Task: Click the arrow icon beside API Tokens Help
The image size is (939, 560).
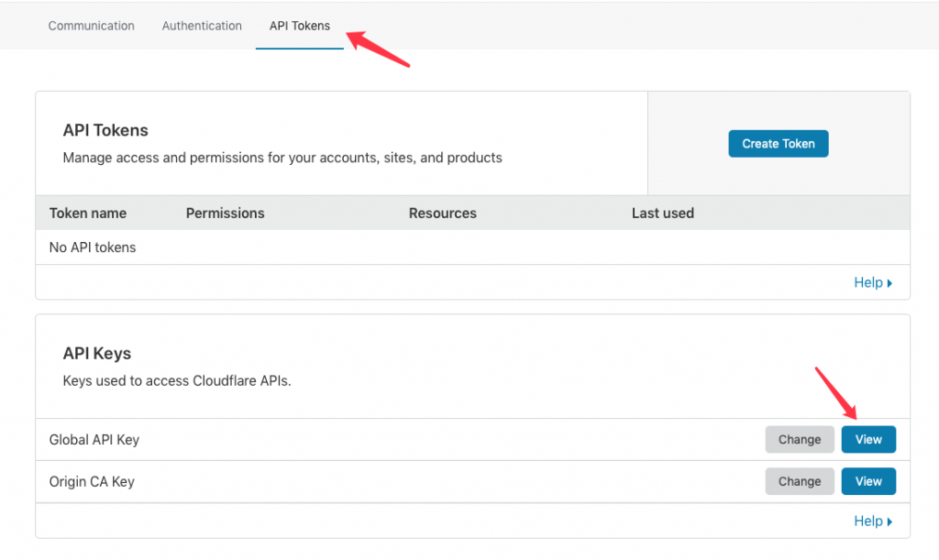Action: click(x=889, y=283)
